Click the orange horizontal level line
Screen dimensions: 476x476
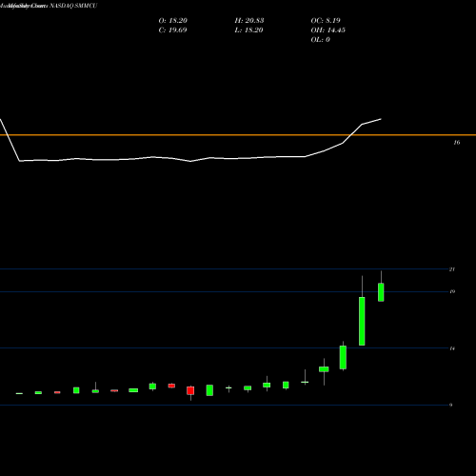(x=238, y=135)
